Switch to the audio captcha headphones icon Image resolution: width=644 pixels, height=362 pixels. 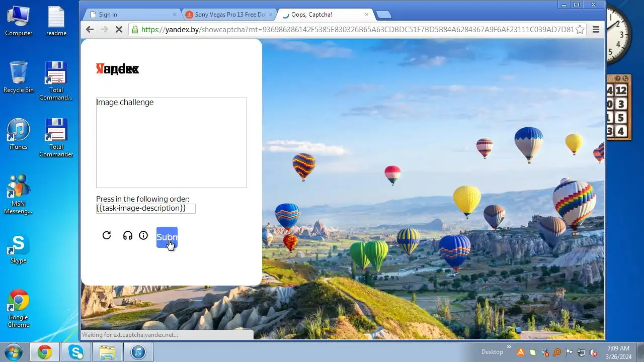coord(128,235)
